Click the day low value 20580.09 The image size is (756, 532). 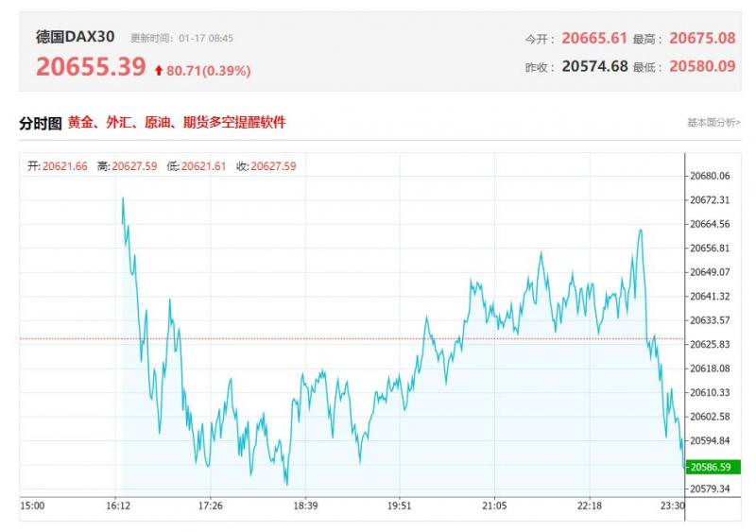[x=702, y=66]
